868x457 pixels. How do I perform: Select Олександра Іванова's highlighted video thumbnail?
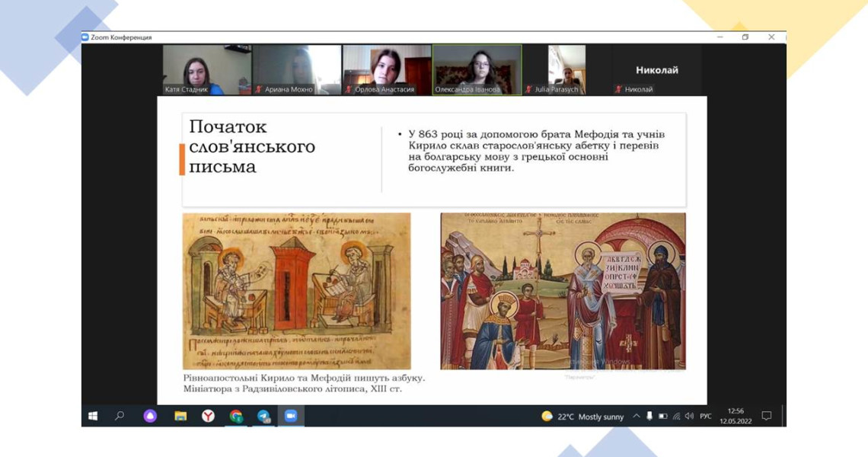[477, 70]
